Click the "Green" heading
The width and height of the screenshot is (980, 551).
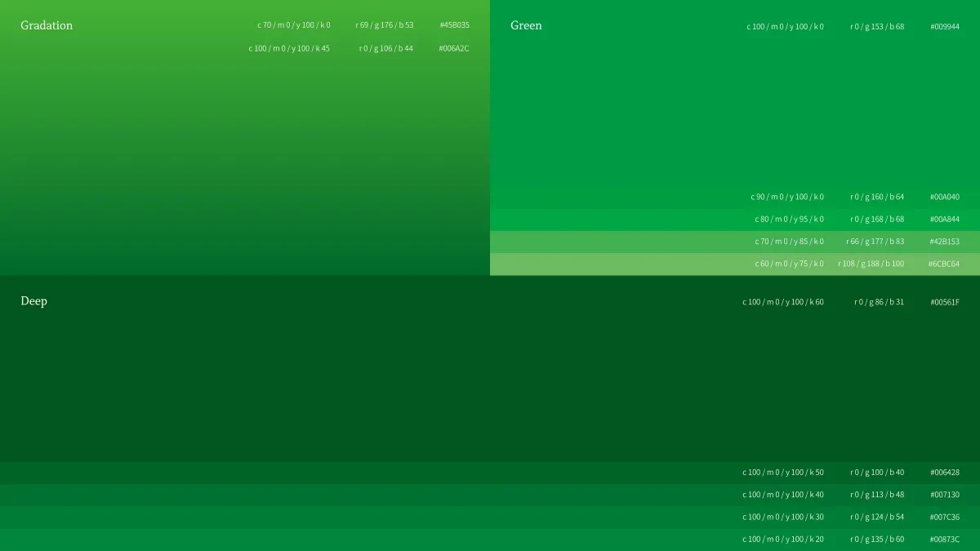pos(526,25)
